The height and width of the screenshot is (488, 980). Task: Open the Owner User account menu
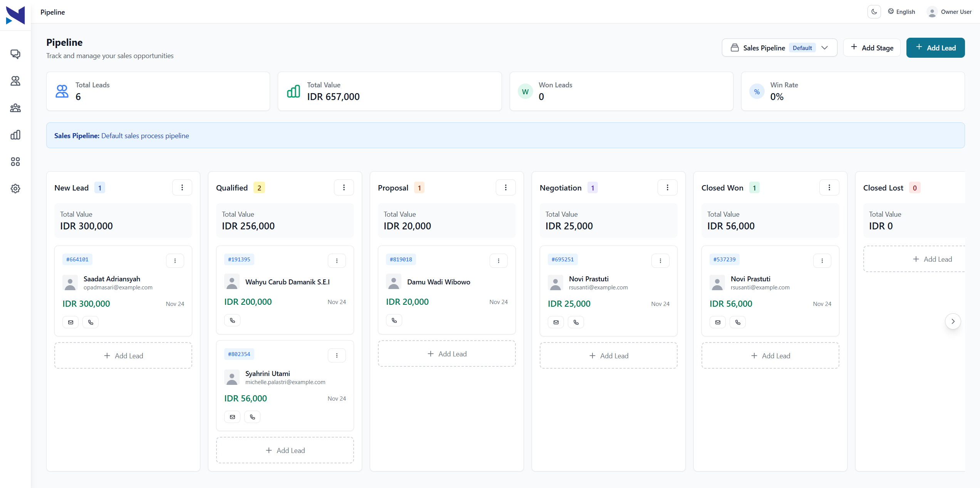pyautogui.click(x=949, y=12)
